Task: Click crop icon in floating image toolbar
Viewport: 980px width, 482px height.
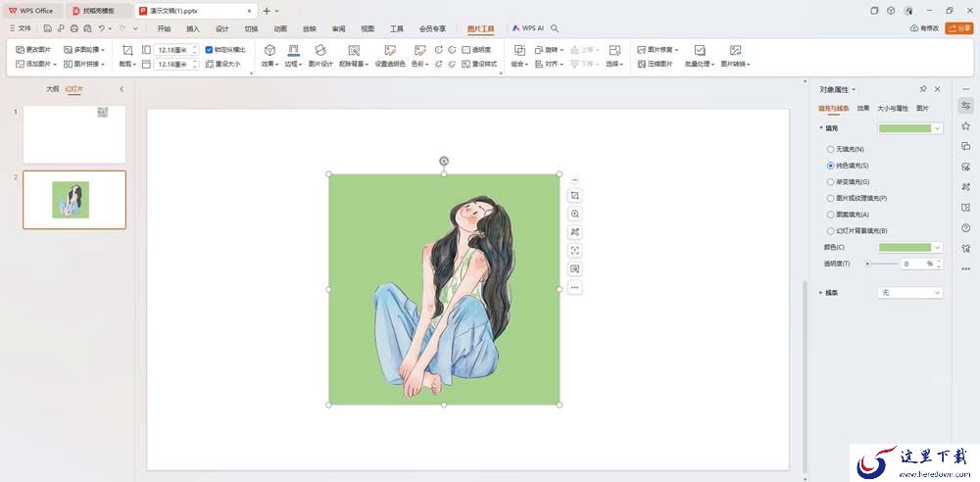Action: [575, 196]
